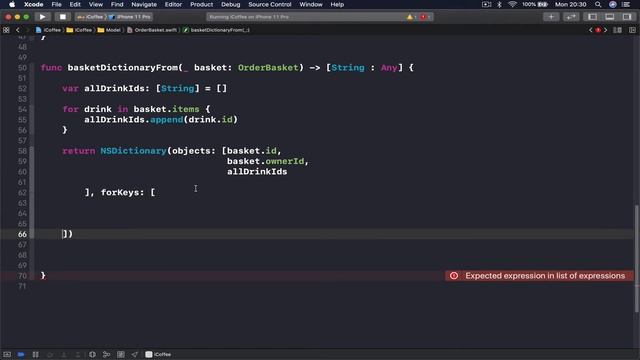
Task: Click allDrinkIds on line 60
Action: pos(257,172)
